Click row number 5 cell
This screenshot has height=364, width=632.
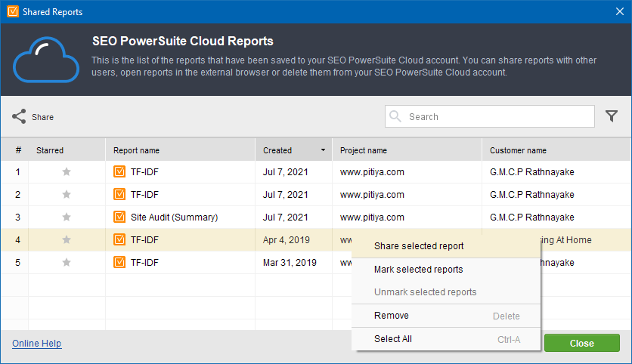15,262
